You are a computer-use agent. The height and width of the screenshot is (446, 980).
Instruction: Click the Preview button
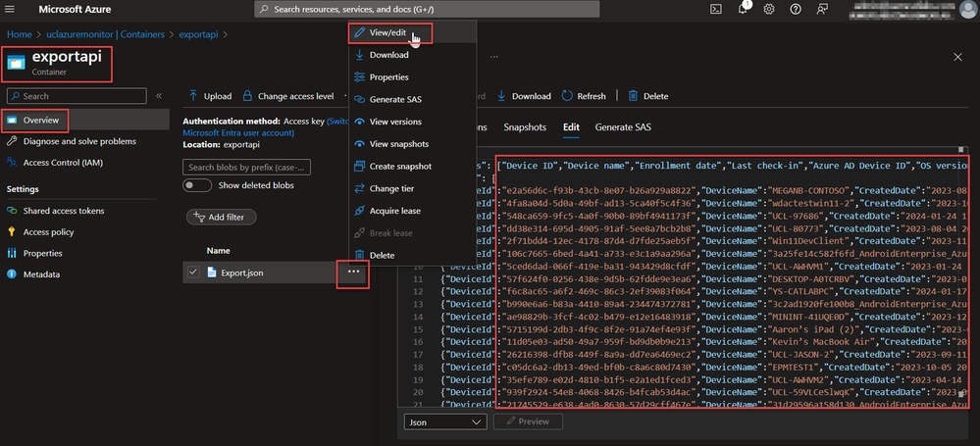pos(528,422)
